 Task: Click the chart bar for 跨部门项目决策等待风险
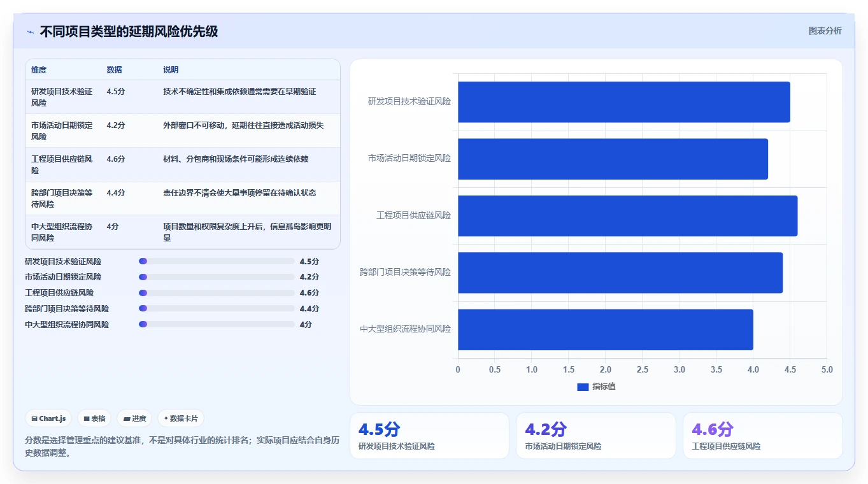pos(620,273)
